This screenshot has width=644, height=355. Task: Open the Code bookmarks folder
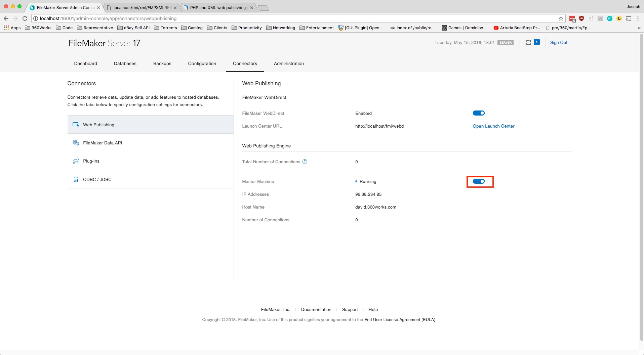point(64,28)
